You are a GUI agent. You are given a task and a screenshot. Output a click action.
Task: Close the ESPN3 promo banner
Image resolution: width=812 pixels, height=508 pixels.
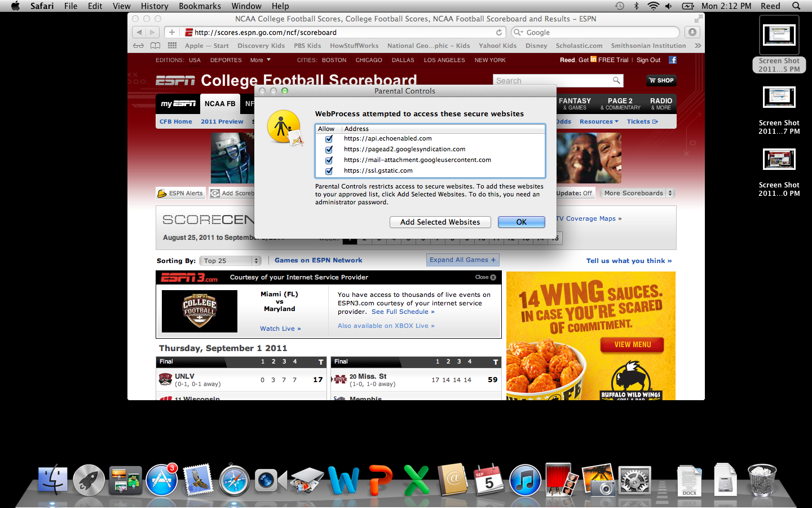click(486, 277)
